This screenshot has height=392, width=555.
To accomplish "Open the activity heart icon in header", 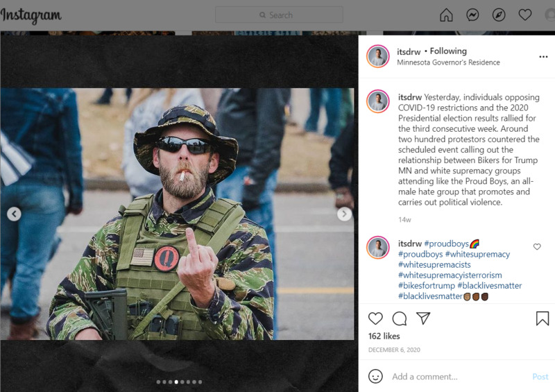I will (525, 15).
